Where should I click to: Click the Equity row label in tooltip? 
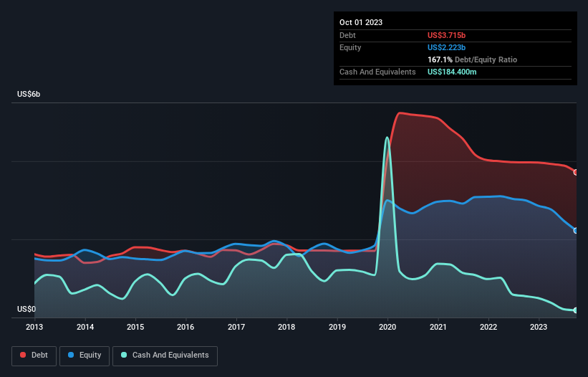click(350, 47)
